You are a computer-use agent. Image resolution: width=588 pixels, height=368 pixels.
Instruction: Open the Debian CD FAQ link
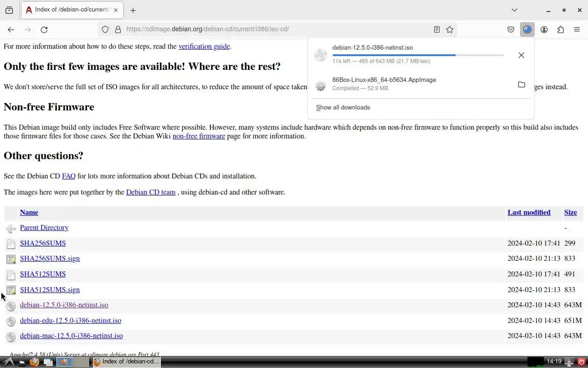pyautogui.click(x=68, y=176)
